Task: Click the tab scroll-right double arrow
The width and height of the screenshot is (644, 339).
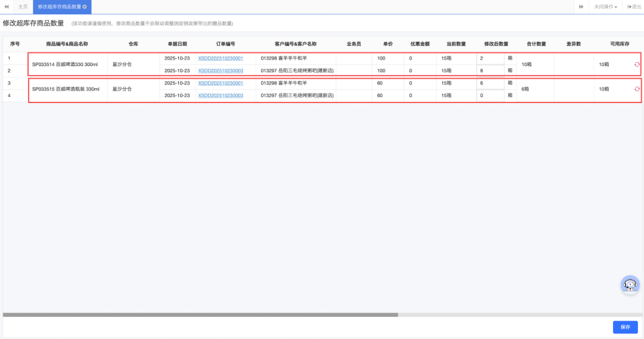Action: [581, 7]
